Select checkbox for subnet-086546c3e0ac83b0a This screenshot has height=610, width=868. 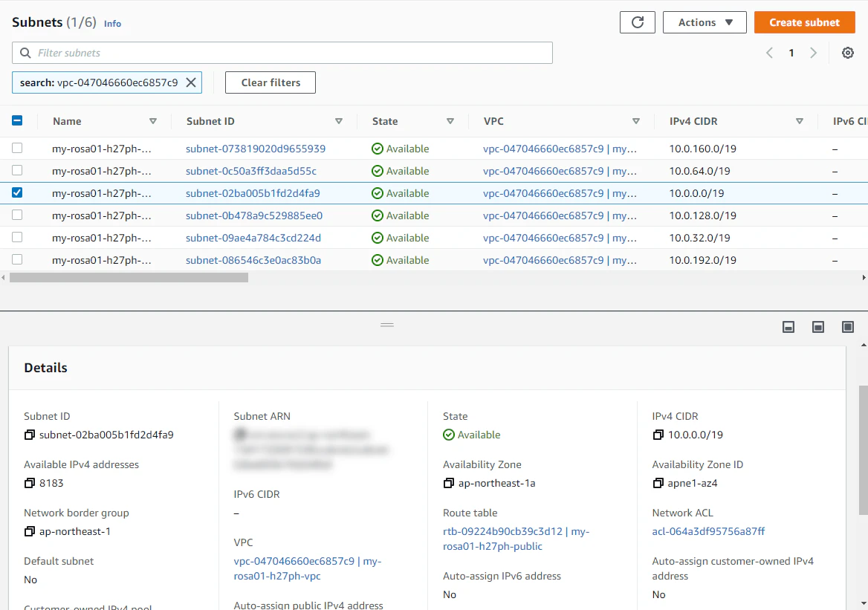tap(17, 259)
